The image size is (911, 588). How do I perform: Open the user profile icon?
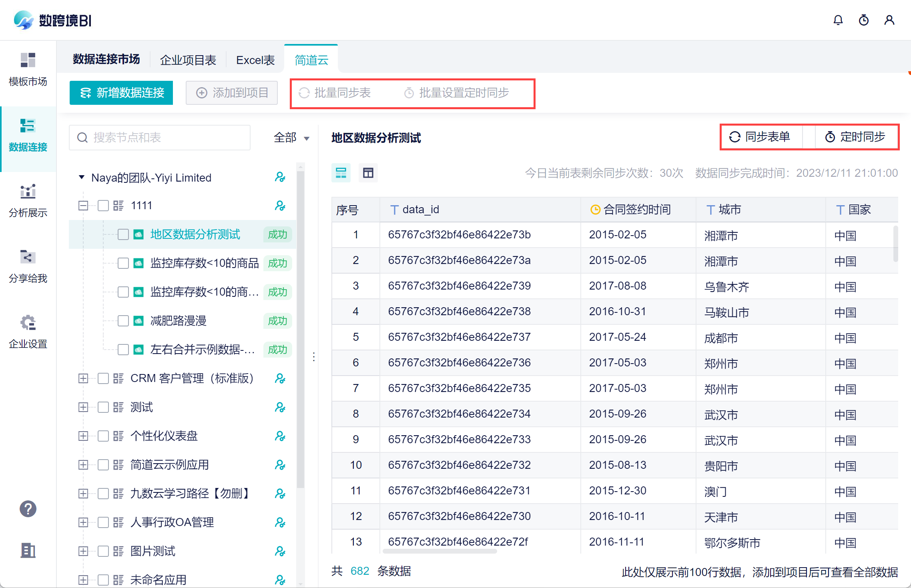coord(889,20)
